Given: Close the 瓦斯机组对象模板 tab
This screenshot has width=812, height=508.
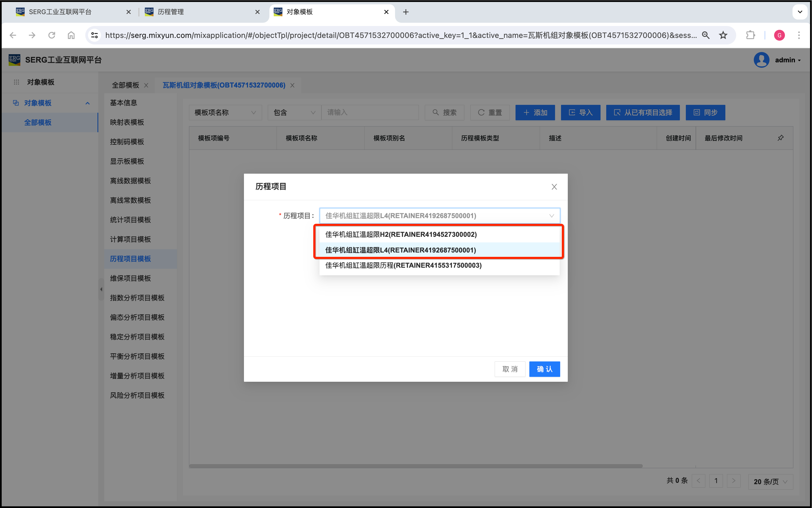Looking at the screenshot, I should [292, 85].
